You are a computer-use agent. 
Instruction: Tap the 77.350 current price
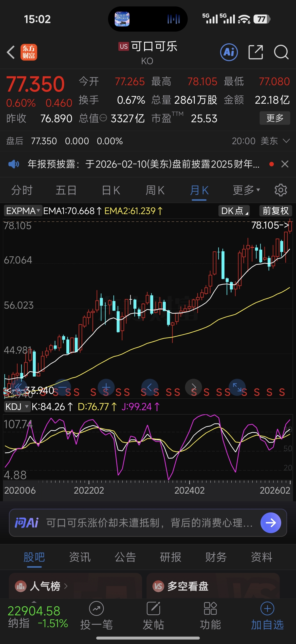[x=36, y=84]
